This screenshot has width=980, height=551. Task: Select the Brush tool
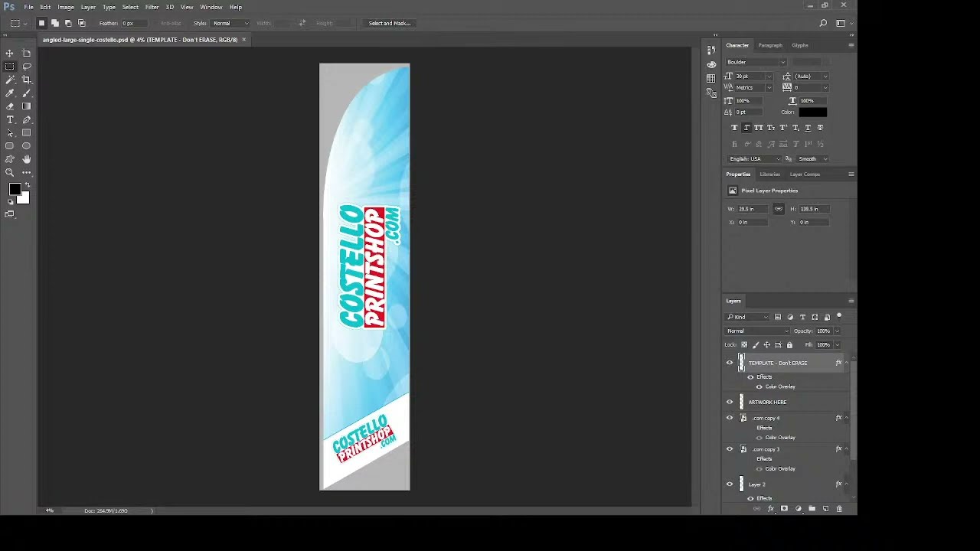click(27, 93)
